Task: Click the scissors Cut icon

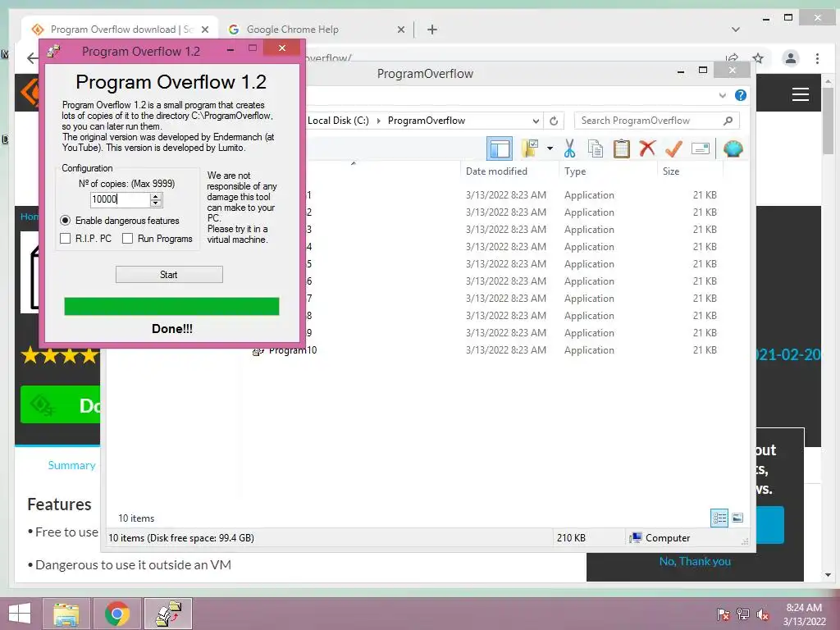Action: [569, 148]
